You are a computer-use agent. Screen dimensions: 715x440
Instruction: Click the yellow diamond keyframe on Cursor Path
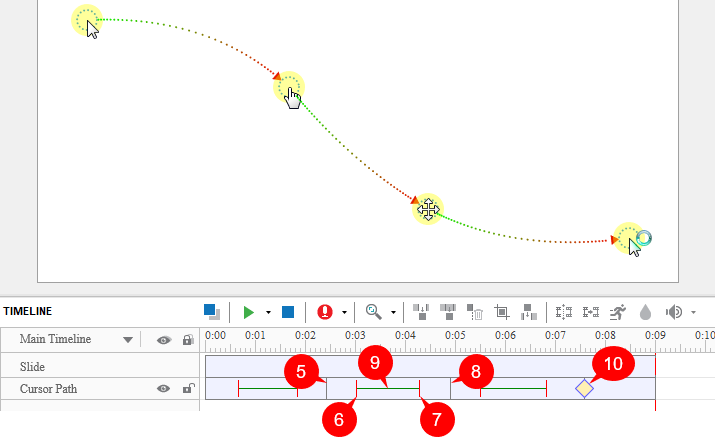coord(584,388)
